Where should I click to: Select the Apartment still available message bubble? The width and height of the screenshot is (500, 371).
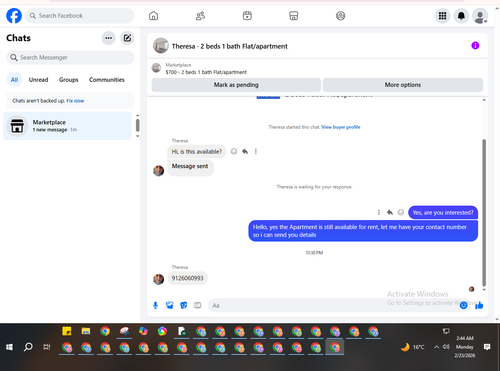click(363, 231)
